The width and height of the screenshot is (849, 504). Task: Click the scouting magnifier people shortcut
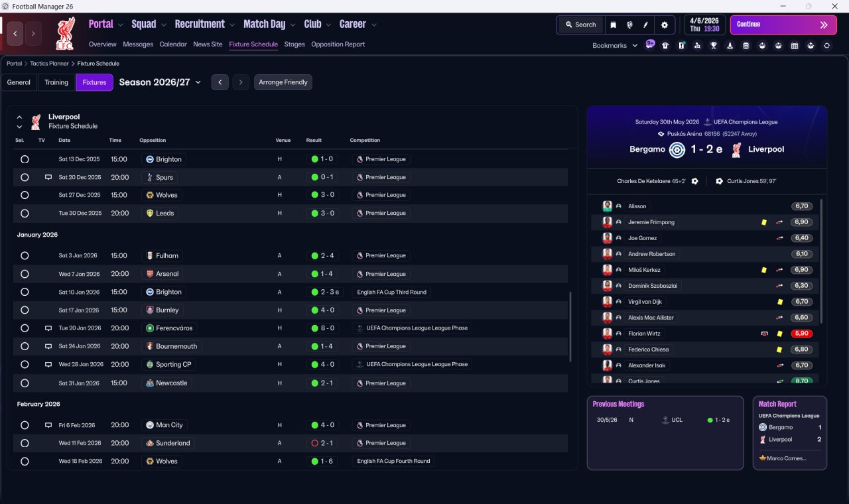pyautogui.click(x=697, y=46)
